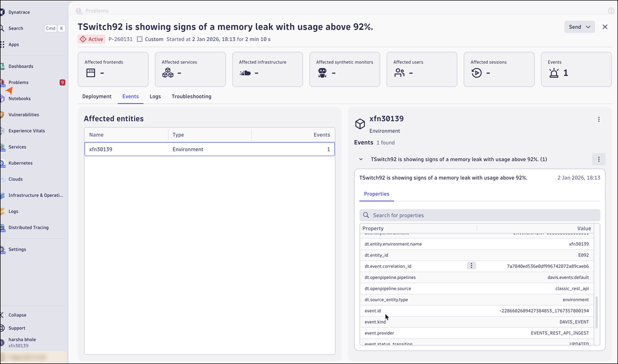Collapse the TSwitch92 event group chevron

[361, 159]
